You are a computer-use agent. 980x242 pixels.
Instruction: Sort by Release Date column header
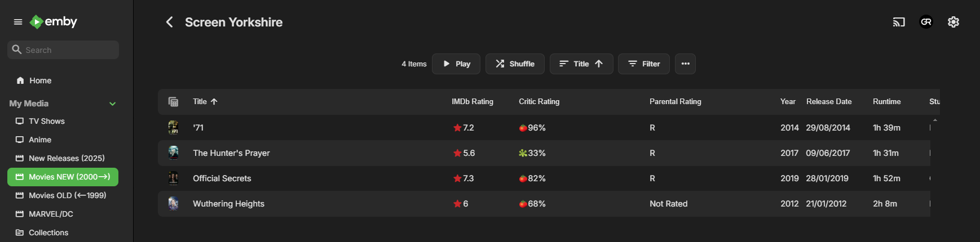(x=829, y=102)
